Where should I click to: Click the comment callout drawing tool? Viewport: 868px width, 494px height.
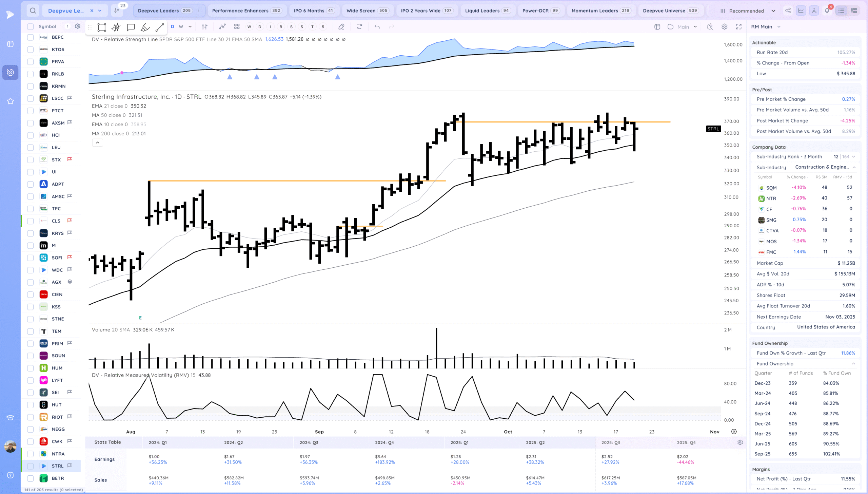point(131,27)
